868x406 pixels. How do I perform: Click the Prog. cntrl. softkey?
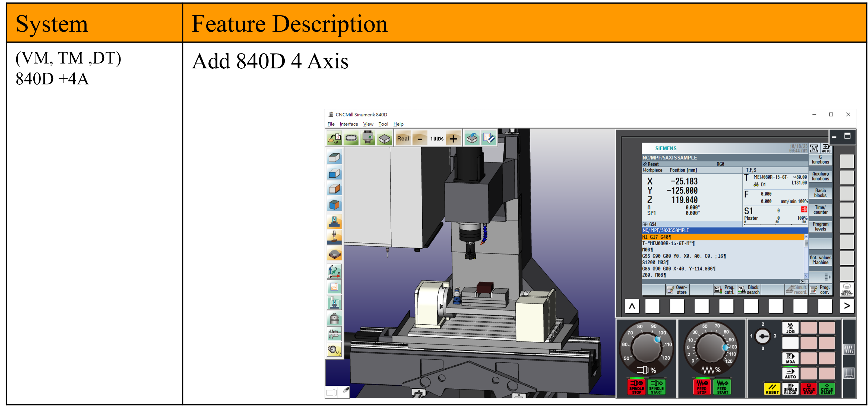point(725,290)
